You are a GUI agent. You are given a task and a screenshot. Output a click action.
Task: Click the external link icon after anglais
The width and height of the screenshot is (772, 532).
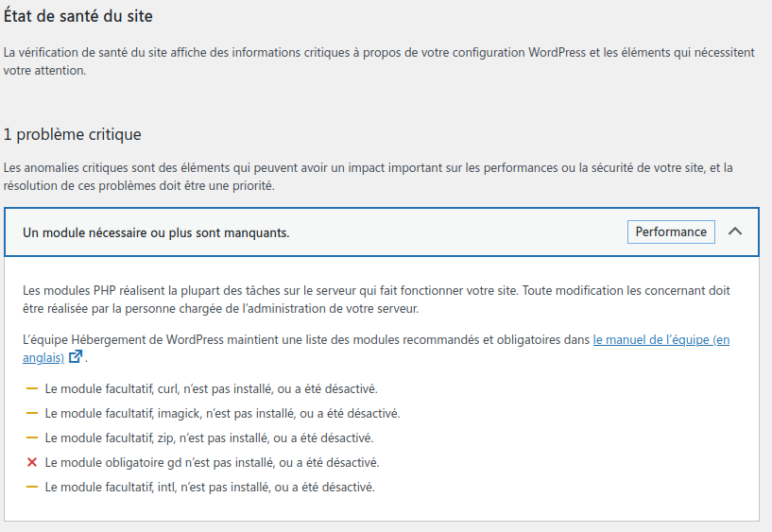pos(76,356)
